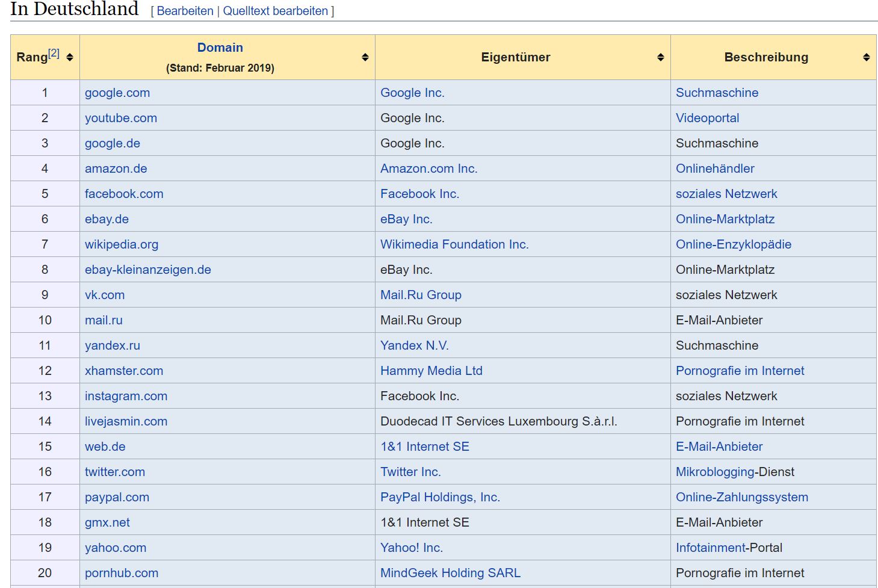Select rank number 14 cell

(45, 421)
